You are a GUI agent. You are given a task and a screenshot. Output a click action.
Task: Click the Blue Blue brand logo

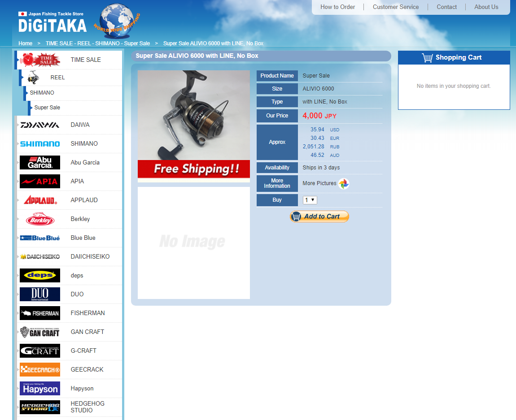pos(40,238)
